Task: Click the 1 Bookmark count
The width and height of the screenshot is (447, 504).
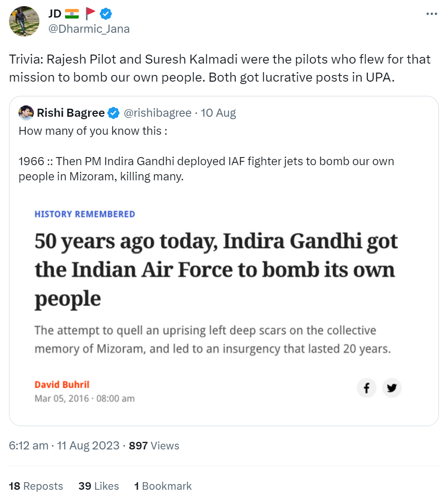Action: pyautogui.click(x=163, y=486)
